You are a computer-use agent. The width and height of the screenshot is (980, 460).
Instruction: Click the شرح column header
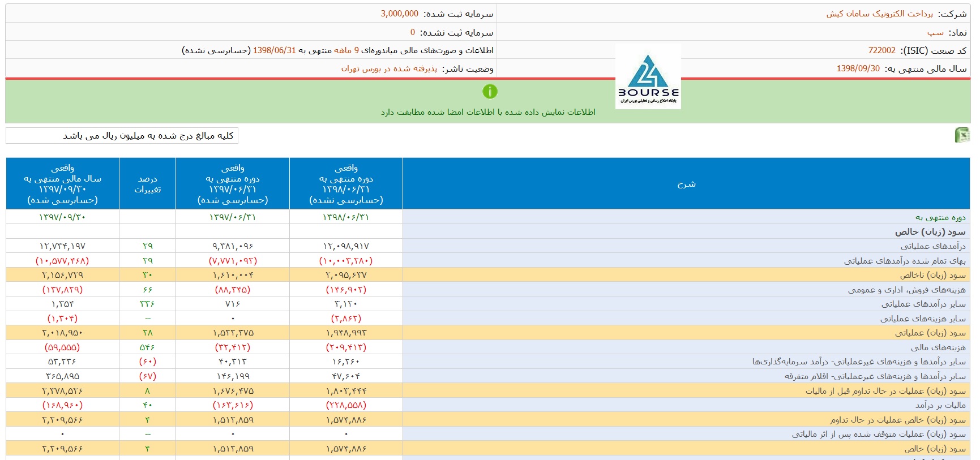click(686, 184)
